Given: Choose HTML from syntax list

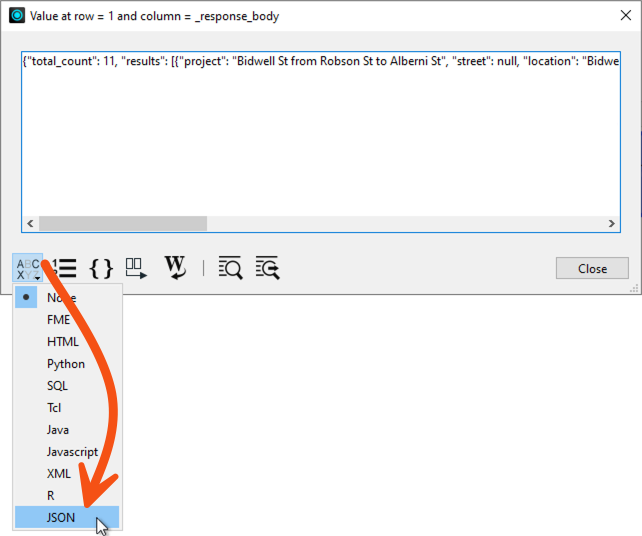Looking at the screenshot, I should (62, 342).
